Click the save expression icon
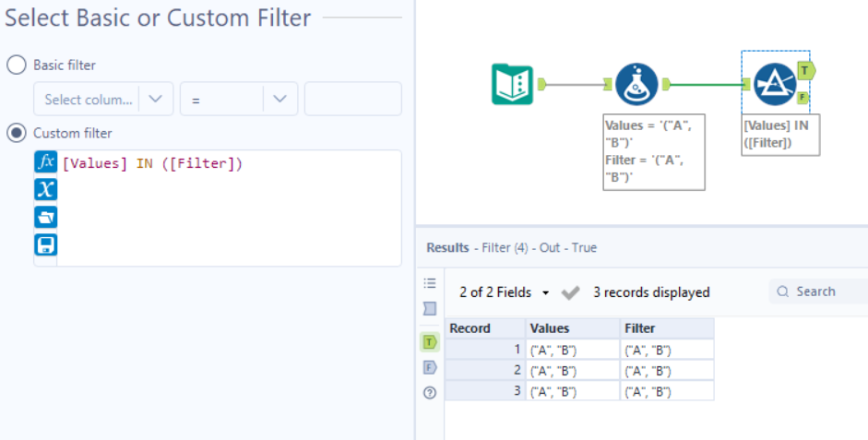This screenshot has width=868, height=440. point(45,244)
